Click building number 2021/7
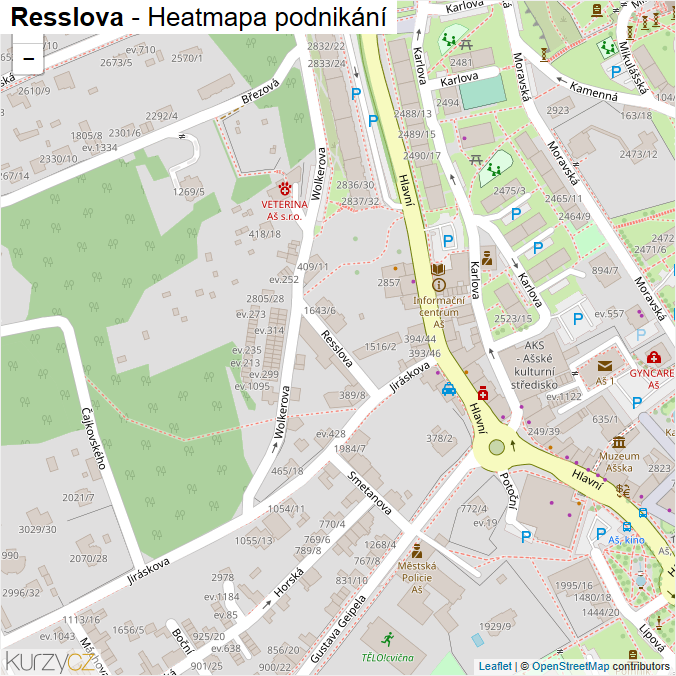The image size is (676, 676). (78, 498)
